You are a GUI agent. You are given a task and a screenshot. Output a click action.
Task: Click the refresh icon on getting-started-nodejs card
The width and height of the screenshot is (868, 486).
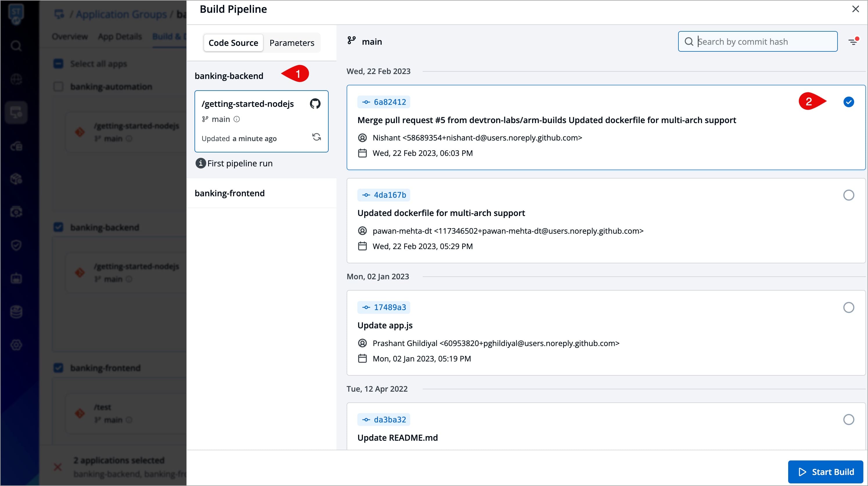(x=316, y=137)
